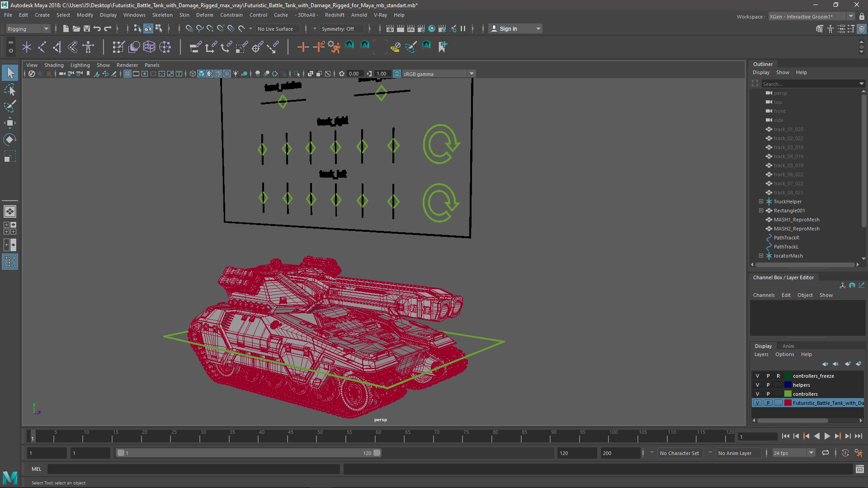Toggle visibility of helpers layer
The height and width of the screenshot is (488, 868).
(x=757, y=385)
